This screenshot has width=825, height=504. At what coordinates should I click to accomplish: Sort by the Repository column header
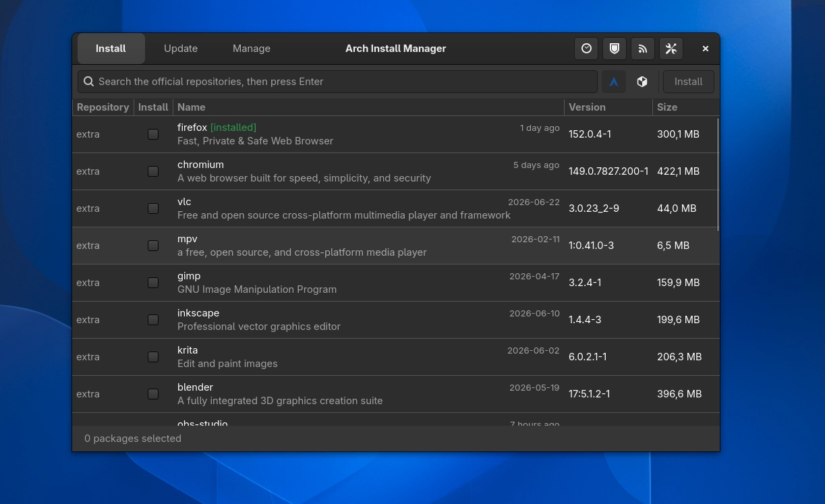(103, 107)
